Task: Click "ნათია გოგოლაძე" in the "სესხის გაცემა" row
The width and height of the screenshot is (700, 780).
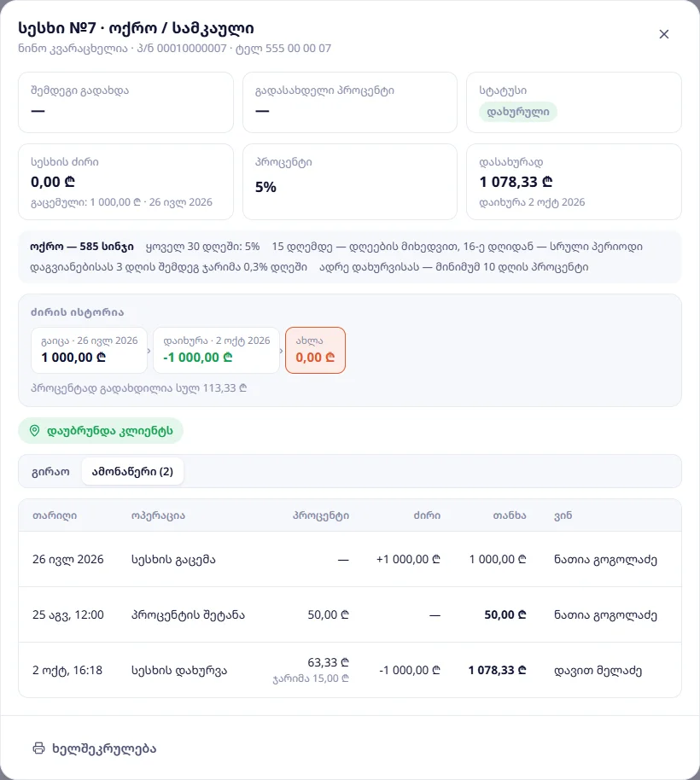Action: click(605, 559)
